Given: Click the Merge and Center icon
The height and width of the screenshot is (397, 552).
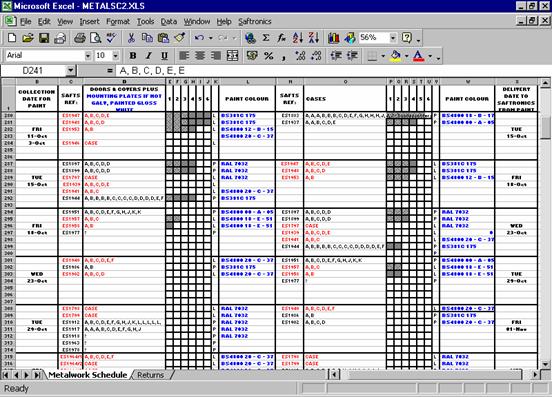Looking at the screenshot, I should 232,56.
